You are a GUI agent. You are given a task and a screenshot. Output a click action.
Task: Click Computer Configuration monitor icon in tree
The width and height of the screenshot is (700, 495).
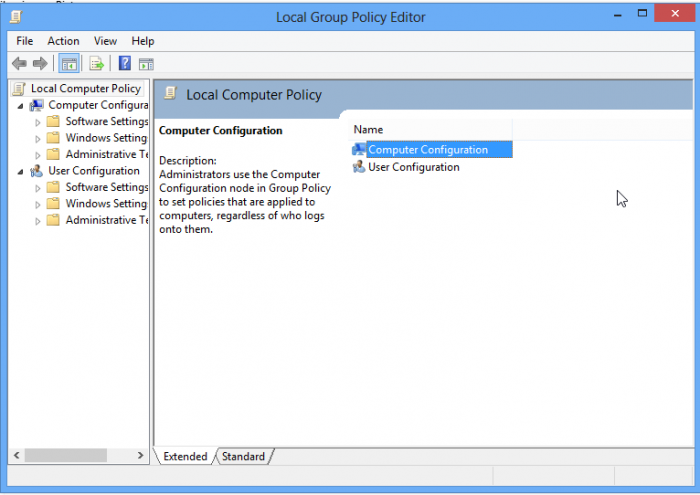36,105
